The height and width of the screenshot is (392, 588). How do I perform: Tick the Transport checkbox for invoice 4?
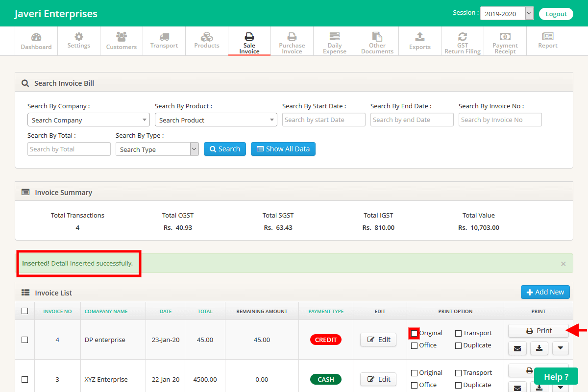tap(458, 333)
